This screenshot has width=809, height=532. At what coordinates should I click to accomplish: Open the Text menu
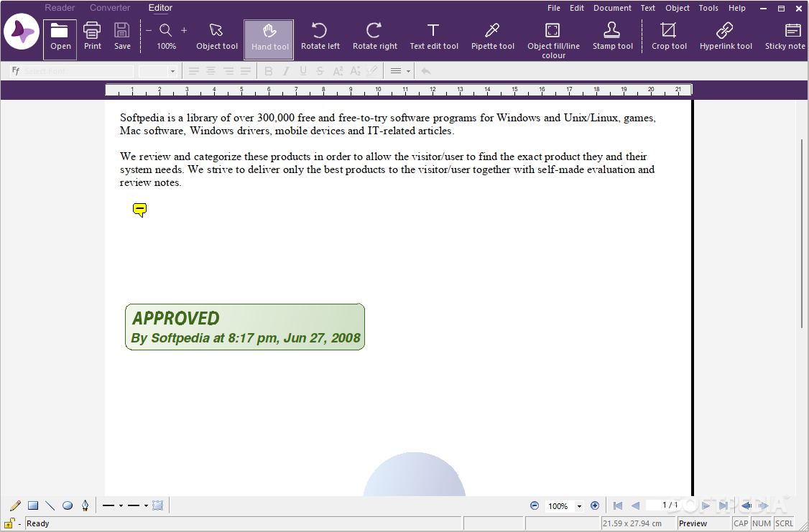click(647, 8)
